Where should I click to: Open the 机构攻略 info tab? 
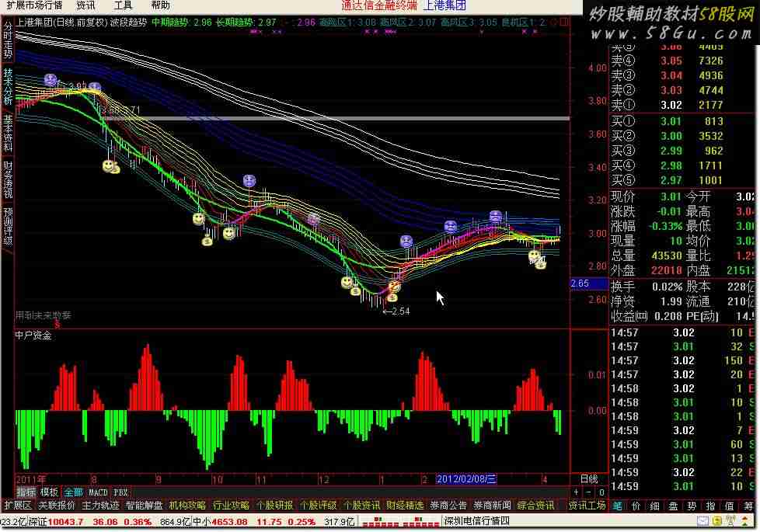(x=187, y=506)
